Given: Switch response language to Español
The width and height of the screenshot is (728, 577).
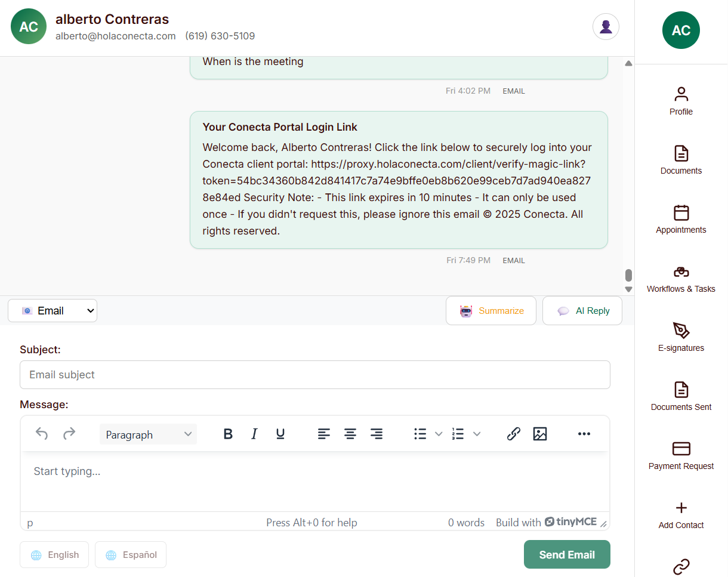Looking at the screenshot, I should pyautogui.click(x=131, y=554).
